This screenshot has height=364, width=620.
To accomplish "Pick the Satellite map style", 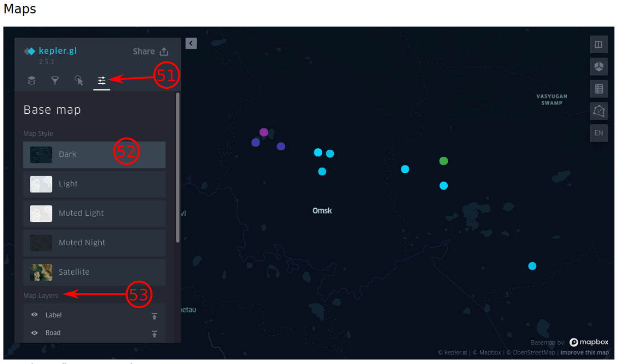I will [x=94, y=272].
